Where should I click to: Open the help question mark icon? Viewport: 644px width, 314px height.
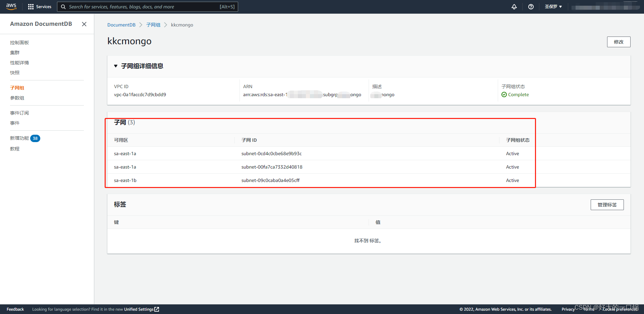[x=531, y=7]
